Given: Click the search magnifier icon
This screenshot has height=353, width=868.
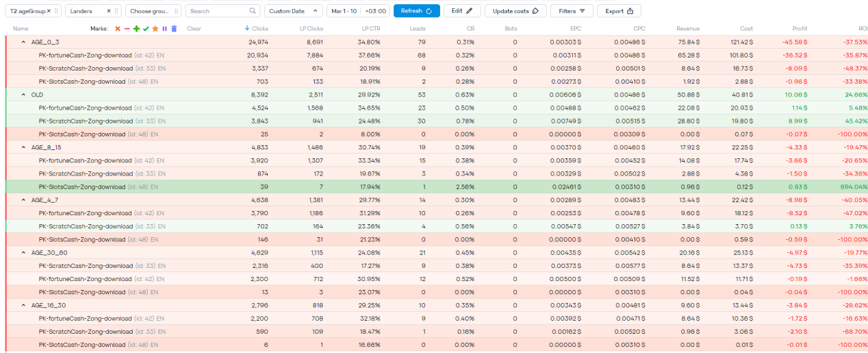Looking at the screenshot, I should tap(253, 11).
